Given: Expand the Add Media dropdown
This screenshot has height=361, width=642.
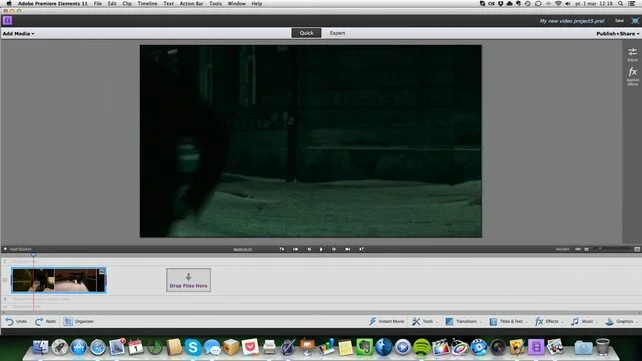Looking at the screenshot, I should point(18,34).
